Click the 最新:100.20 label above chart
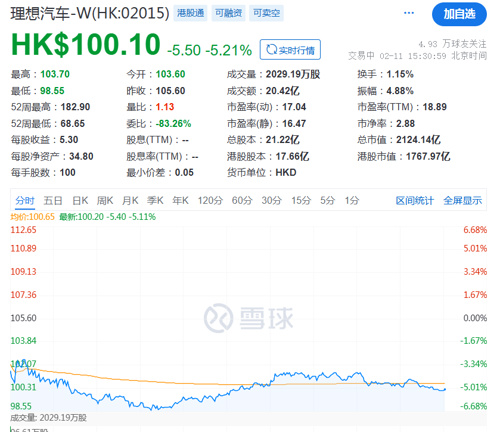 tap(107, 217)
